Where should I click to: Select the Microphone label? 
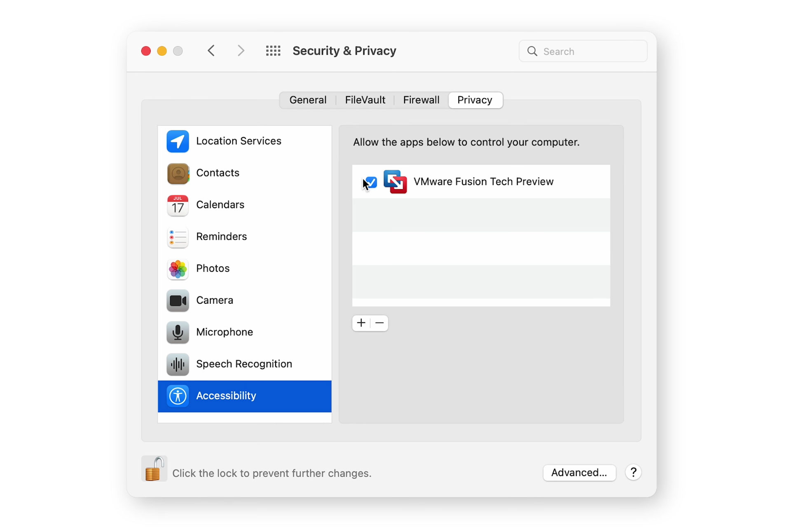225,332
